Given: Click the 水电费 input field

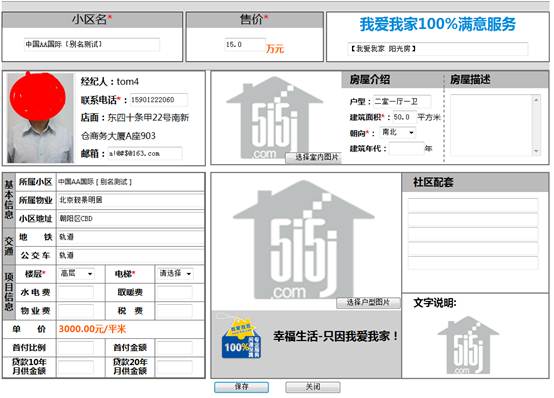Looking at the screenshot, I should pyautogui.click(x=76, y=292).
